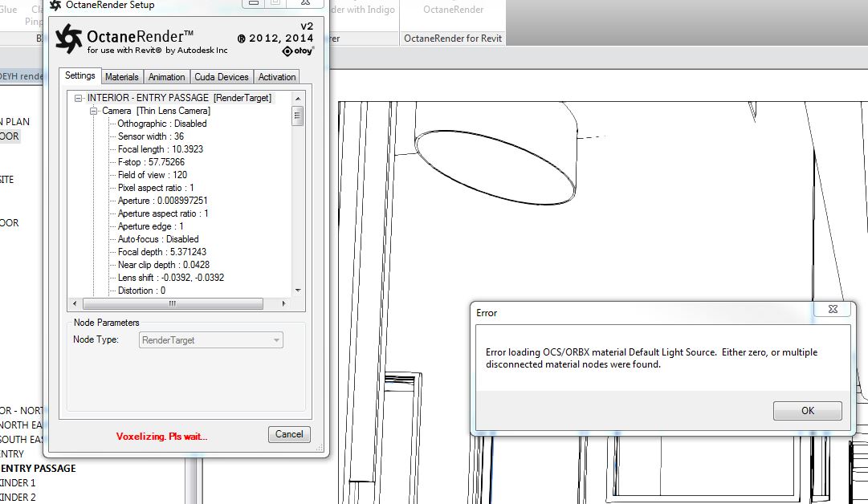
Task: Select the Distortion : 0 row
Action: pyautogui.click(x=141, y=291)
